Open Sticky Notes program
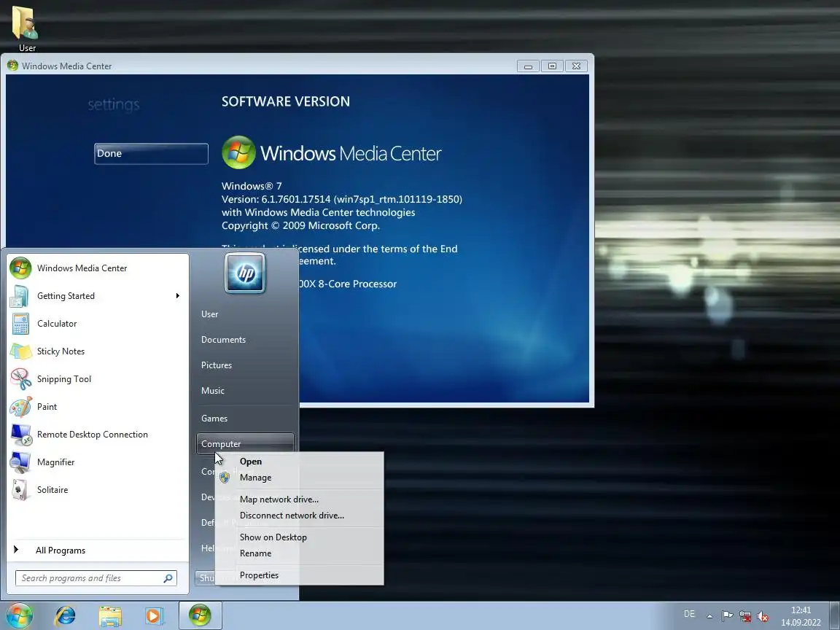Image resolution: width=840 pixels, height=630 pixels. pos(98,351)
